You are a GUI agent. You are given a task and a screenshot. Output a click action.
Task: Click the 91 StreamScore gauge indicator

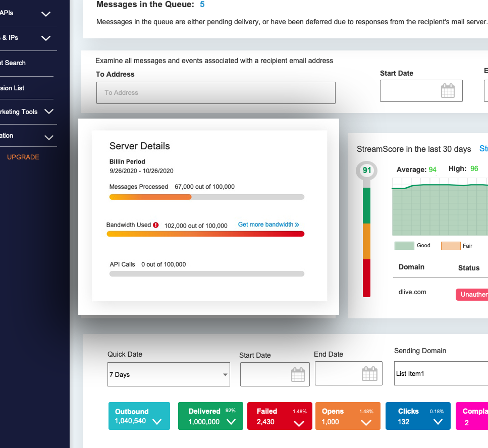366,170
